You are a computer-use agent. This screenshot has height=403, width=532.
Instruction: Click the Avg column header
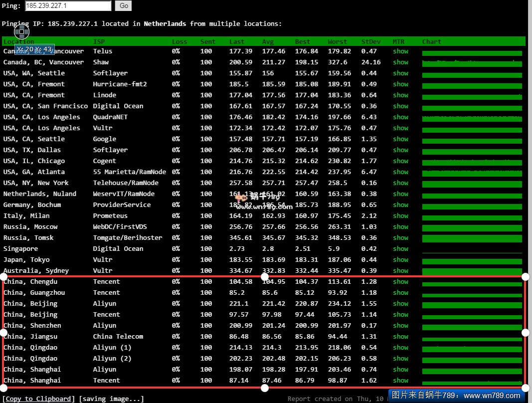(268, 42)
